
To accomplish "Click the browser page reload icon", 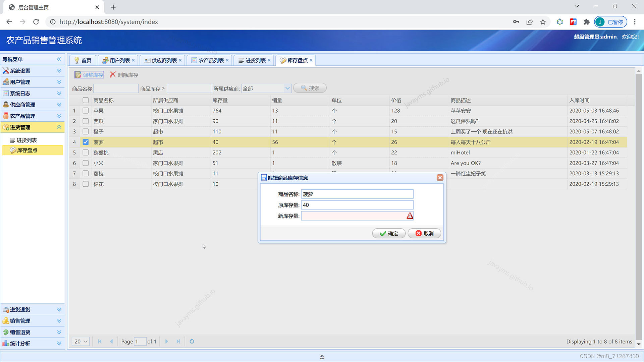I will tap(36, 22).
